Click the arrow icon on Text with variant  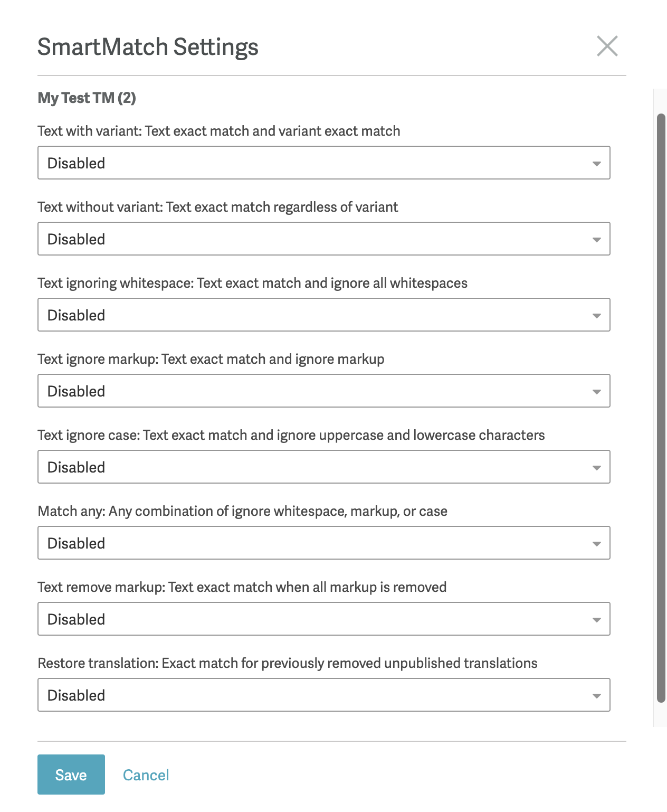pyautogui.click(x=597, y=164)
